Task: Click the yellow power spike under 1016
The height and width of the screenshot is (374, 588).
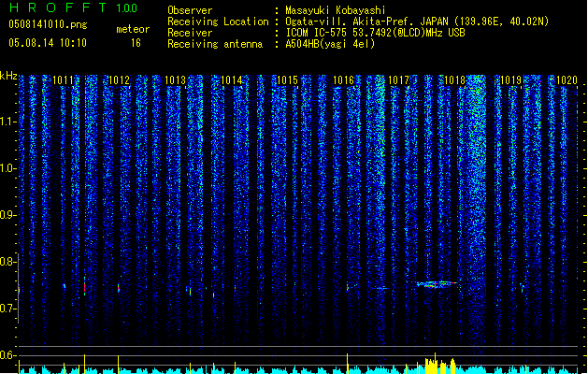Action: click(347, 363)
